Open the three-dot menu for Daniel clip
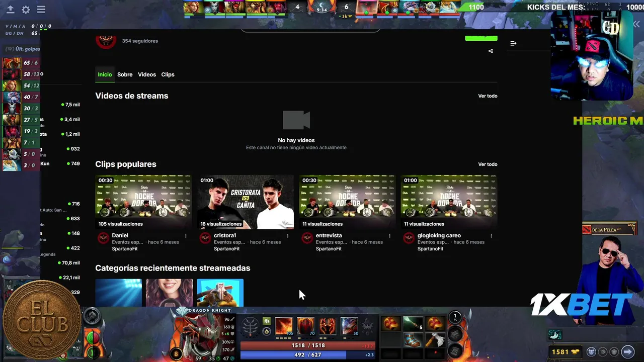 (186, 236)
